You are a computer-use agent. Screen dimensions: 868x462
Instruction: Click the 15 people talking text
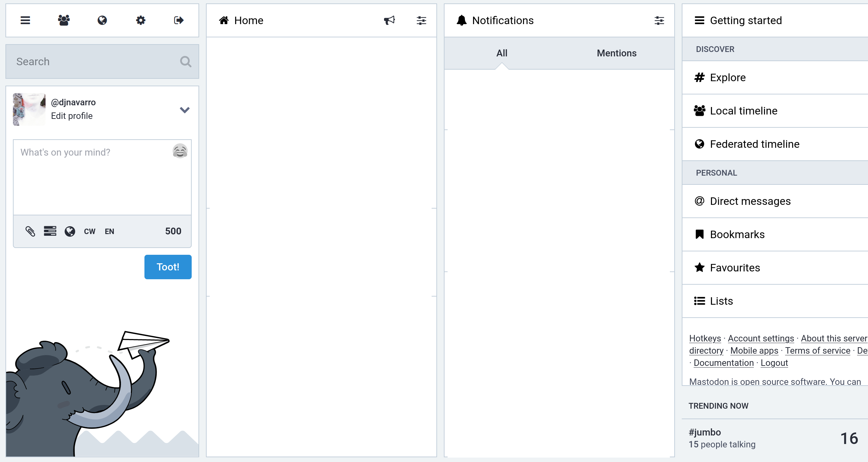[x=722, y=444]
